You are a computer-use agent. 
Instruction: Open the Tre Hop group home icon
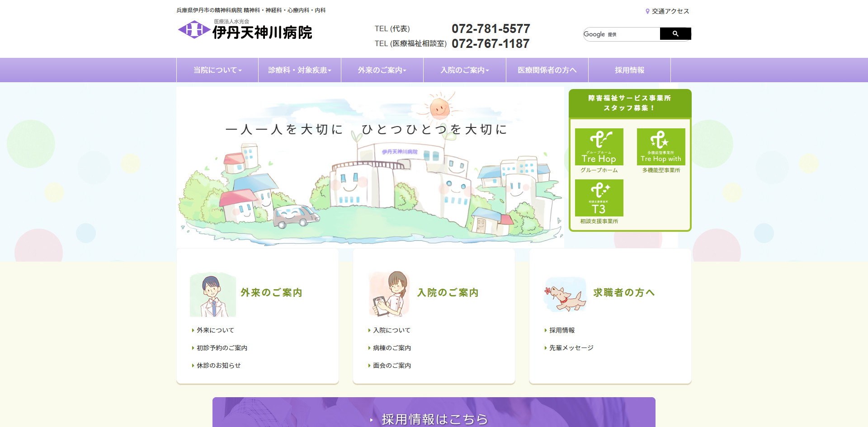[599, 147]
